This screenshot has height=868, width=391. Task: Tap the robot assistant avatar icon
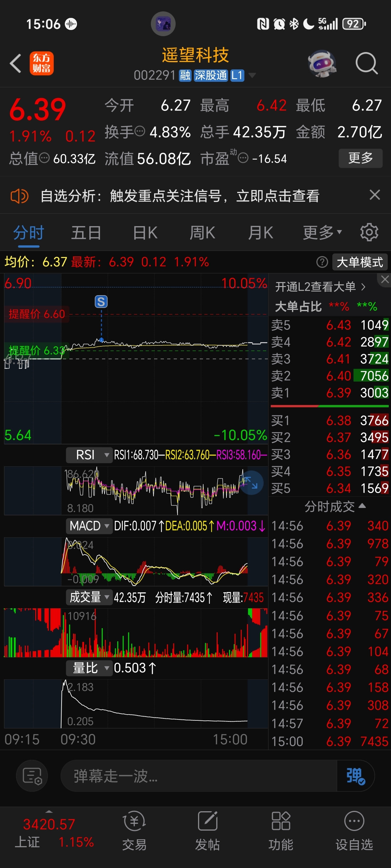tap(322, 63)
